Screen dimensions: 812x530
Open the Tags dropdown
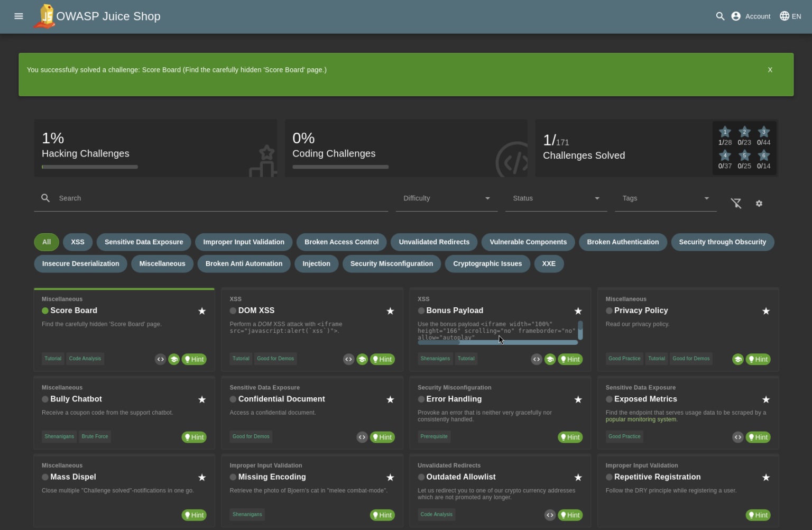click(x=665, y=198)
